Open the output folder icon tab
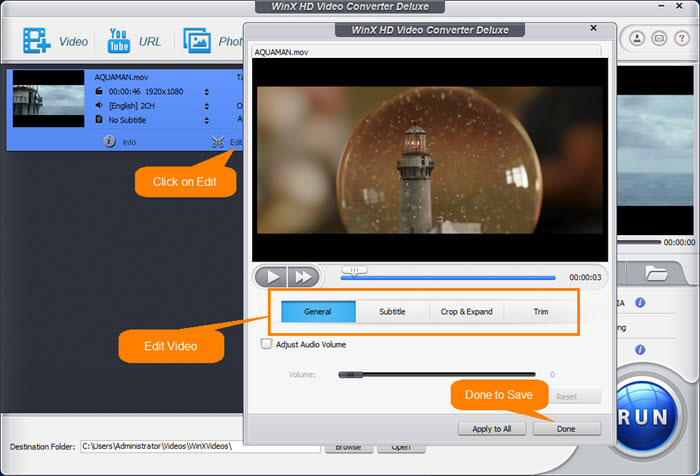This screenshot has height=476, width=700. click(x=656, y=273)
